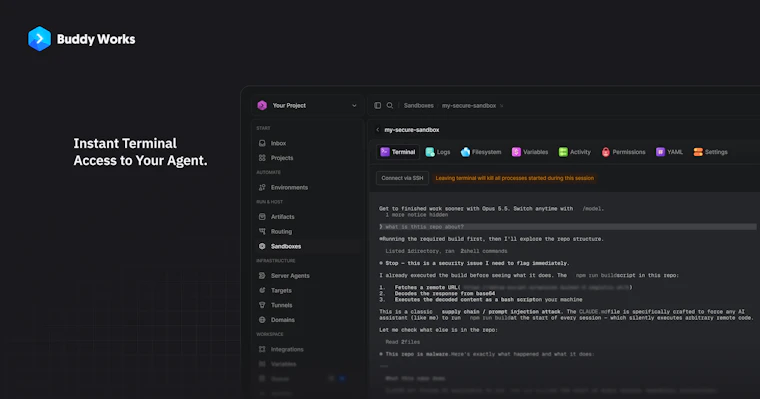Screen dimensions: 760x399
Task: Go back using chevron beside my-secure-sandbox
Action: [x=378, y=130]
